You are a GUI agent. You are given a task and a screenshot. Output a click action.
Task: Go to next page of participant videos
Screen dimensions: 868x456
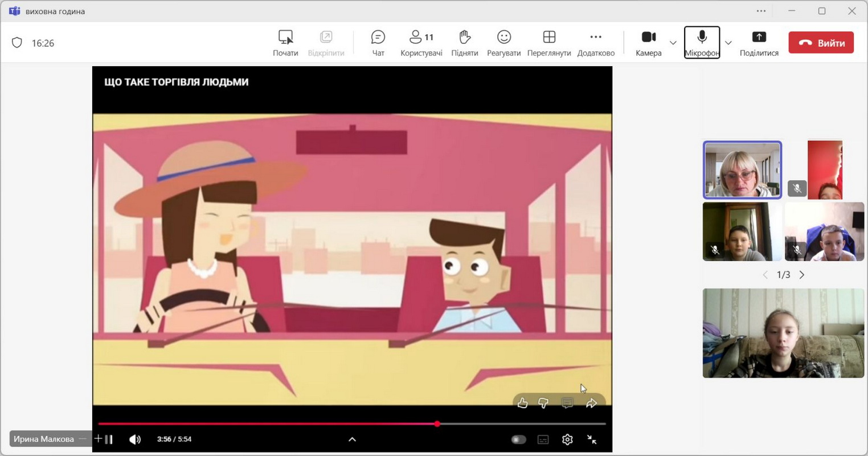tap(802, 275)
